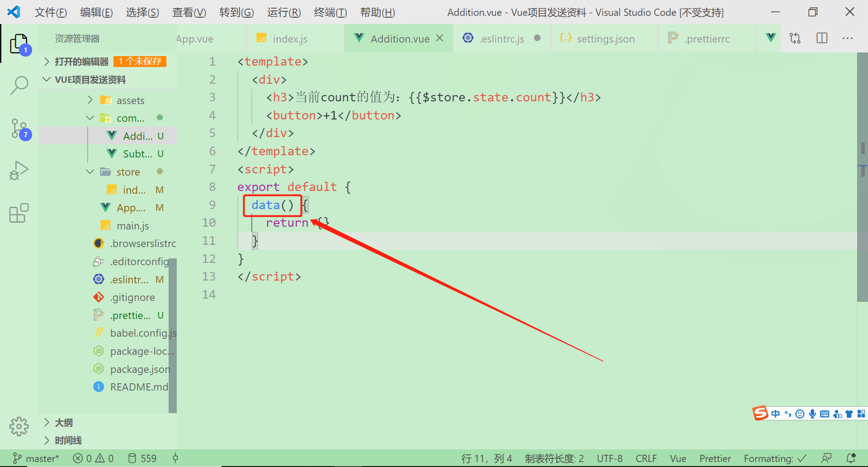
Task: Switch to the .prettierrc tab
Action: 707,39
